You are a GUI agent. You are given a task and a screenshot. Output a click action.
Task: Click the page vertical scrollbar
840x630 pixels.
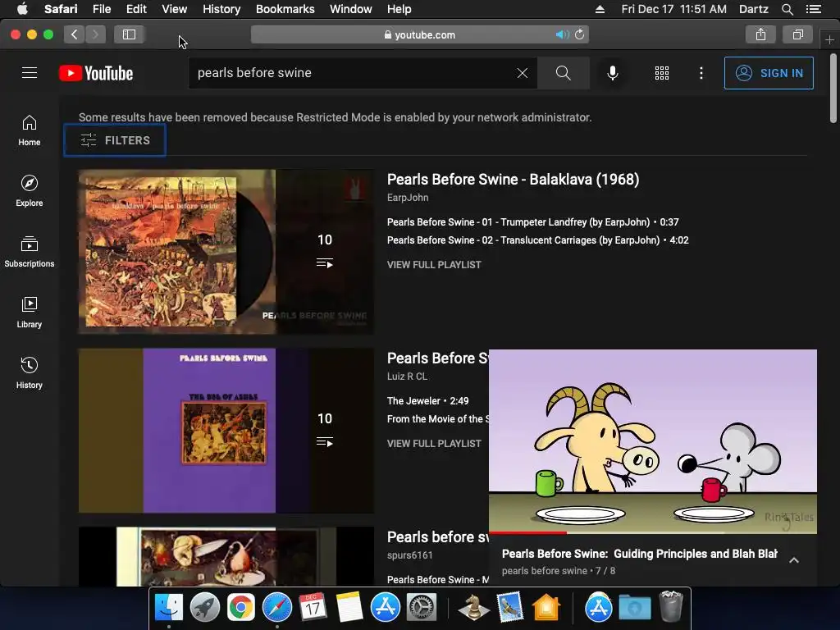(833, 89)
